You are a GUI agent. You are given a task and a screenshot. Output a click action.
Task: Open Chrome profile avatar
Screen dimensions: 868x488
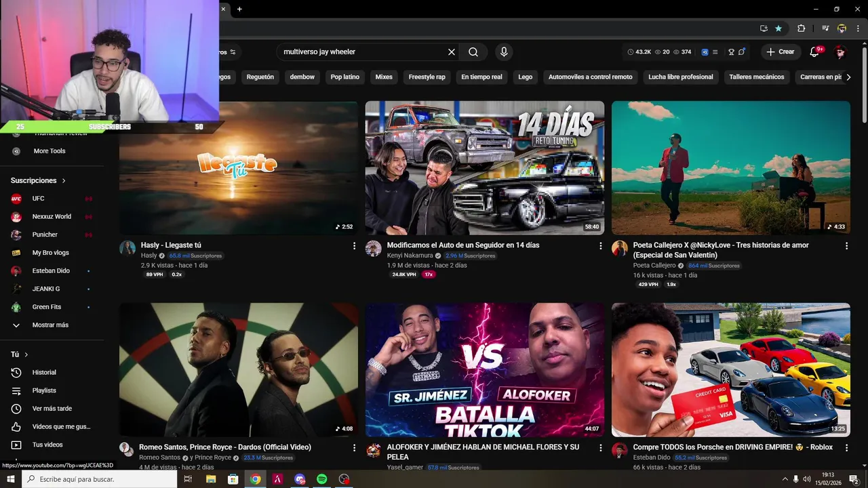(x=842, y=28)
